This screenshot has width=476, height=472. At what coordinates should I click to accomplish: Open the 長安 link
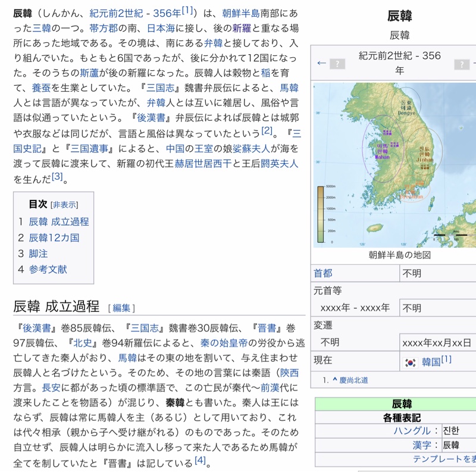pos(51,387)
